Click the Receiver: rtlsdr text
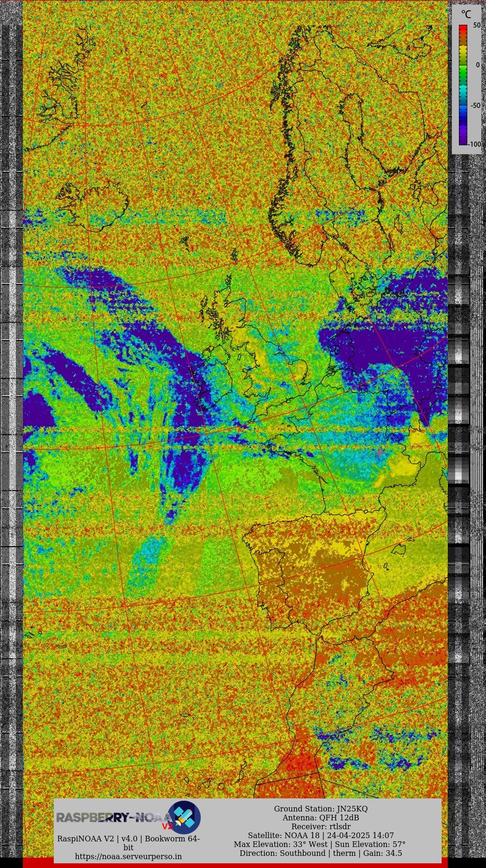The height and width of the screenshot is (868, 486). coord(321,826)
